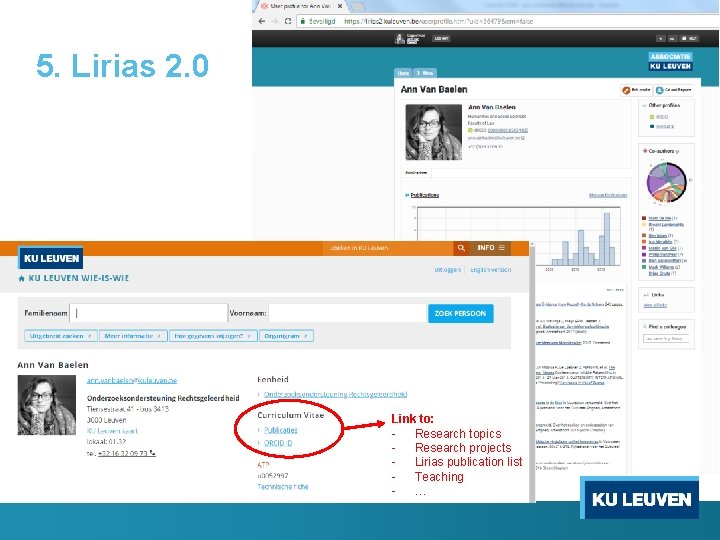Click the secure padlock icon in address bar

coord(303,21)
